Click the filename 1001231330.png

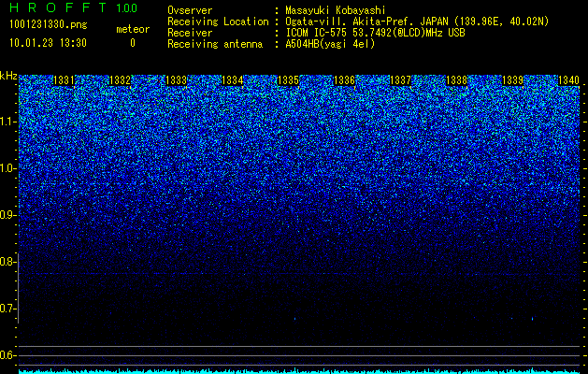(x=49, y=24)
